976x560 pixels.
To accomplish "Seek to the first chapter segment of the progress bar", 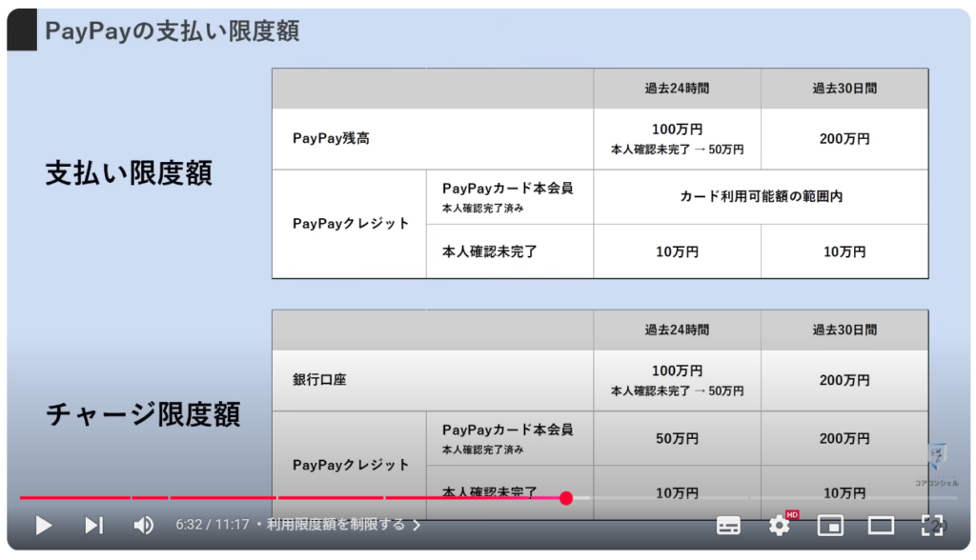I will (74, 498).
